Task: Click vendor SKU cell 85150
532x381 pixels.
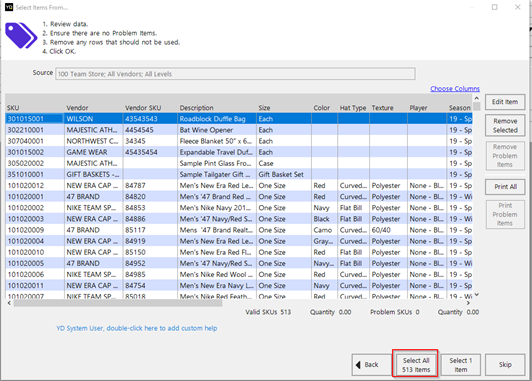Action: pos(150,252)
